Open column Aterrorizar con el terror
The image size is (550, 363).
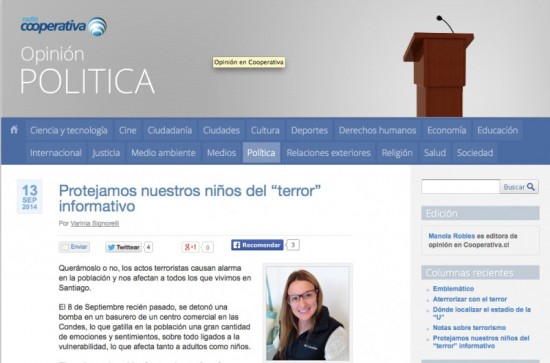pyautogui.click(x=470, y=299)
